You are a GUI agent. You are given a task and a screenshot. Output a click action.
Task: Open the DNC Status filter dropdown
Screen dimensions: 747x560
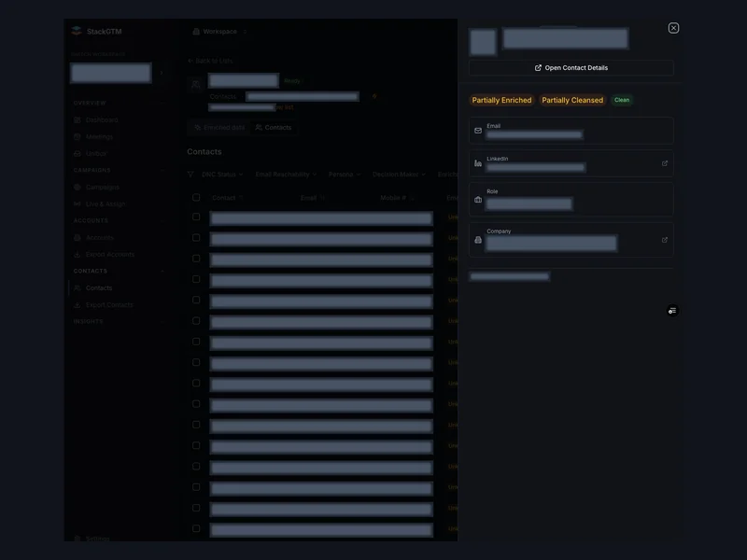click(222, 175)
